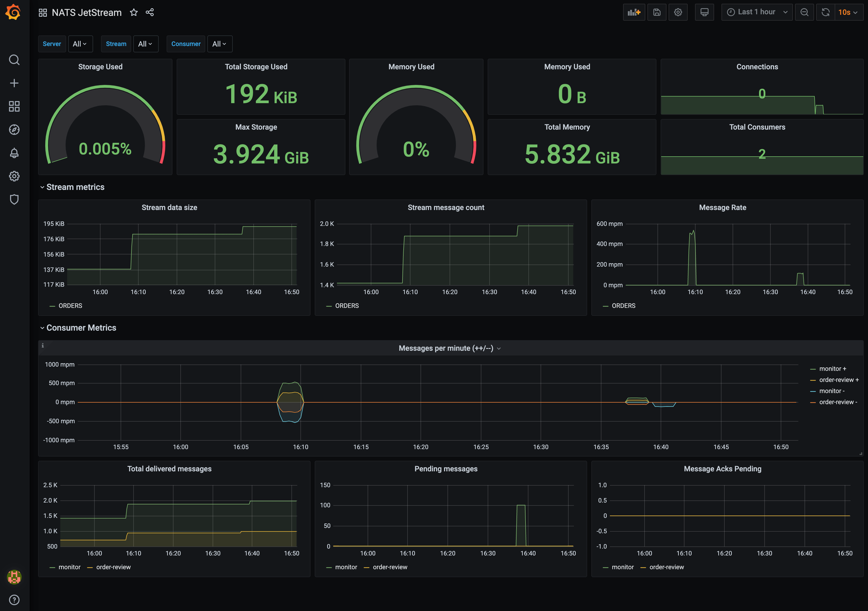868x611 pixels.
Task: Switch to TV view monitor icon
Action: pyautogui.click(x=704, y=12)
